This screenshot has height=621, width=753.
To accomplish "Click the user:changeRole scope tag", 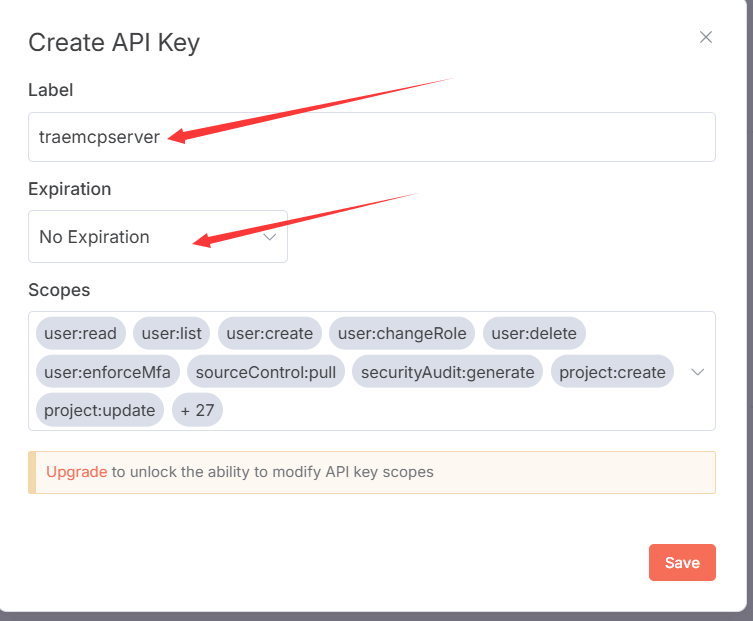I will [x=402, y=333].
